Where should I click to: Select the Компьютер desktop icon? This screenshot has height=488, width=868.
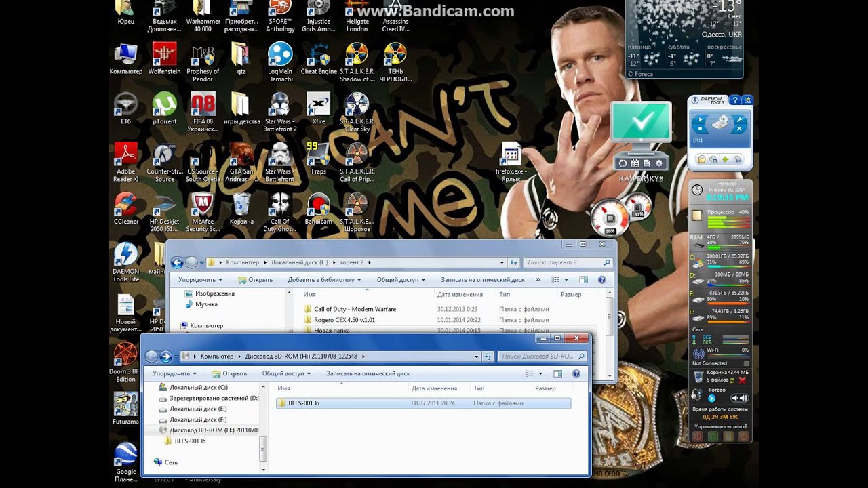[125, 59]
